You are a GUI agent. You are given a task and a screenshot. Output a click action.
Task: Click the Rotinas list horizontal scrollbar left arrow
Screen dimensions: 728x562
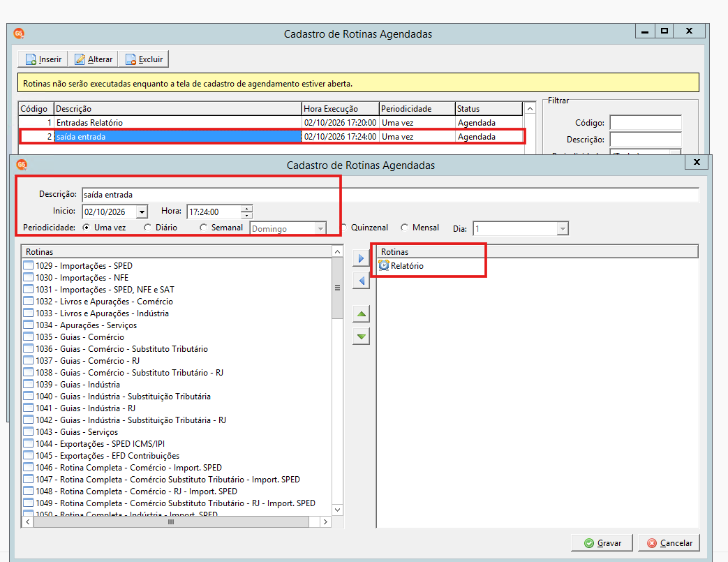click(28, 522)
